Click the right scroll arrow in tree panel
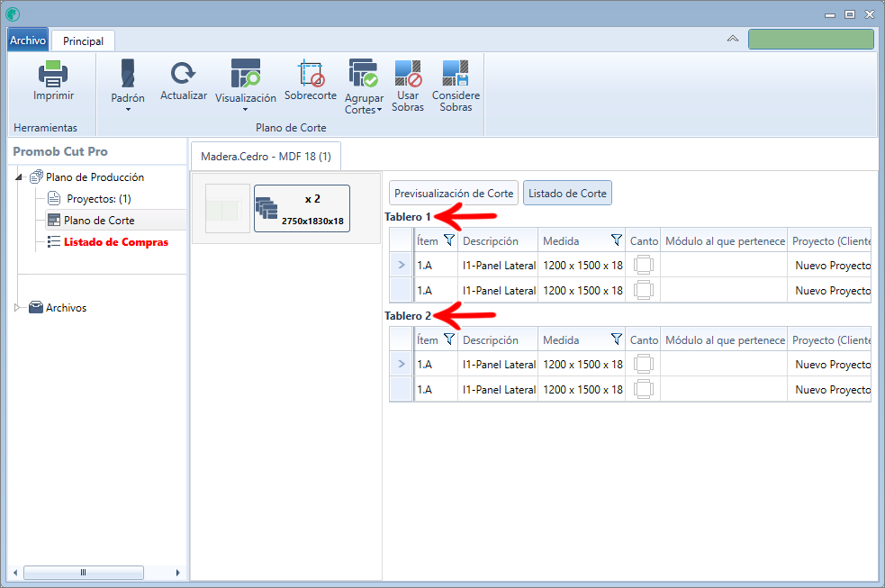This screenshot has height=588, width=885. point(177,572)
